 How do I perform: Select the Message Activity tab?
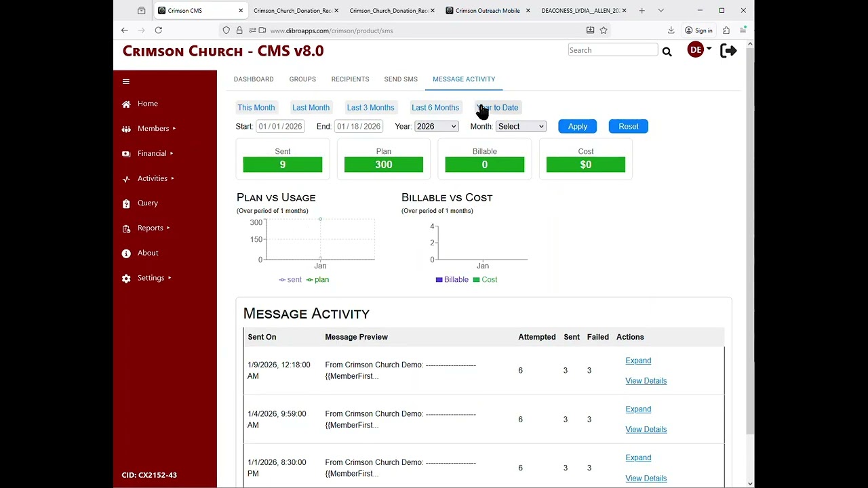[x=464, y=79]
